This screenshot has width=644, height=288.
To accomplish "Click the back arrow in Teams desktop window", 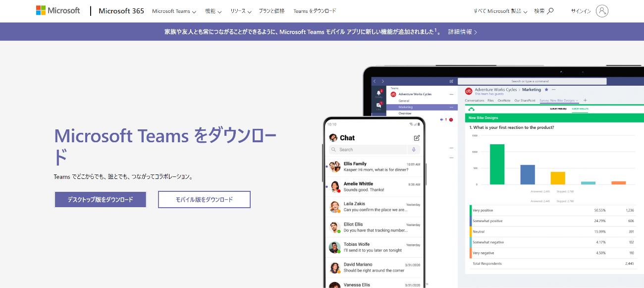I will (375, 81).
